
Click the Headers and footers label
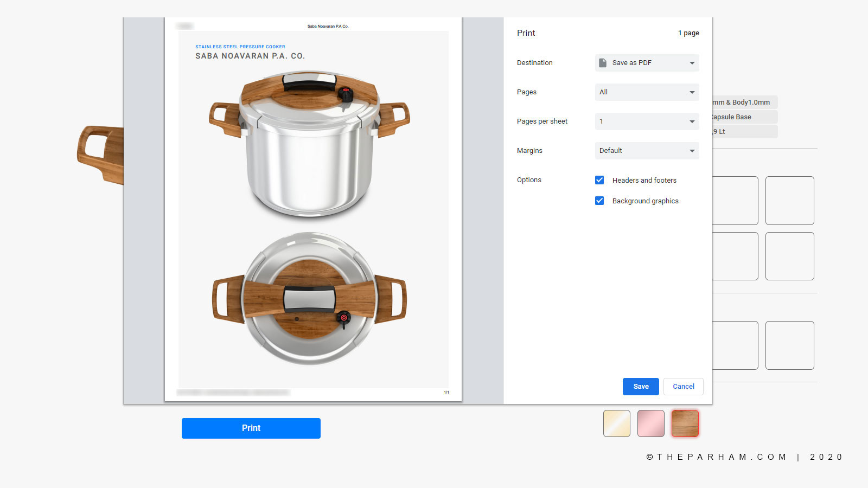pos(644,181)
